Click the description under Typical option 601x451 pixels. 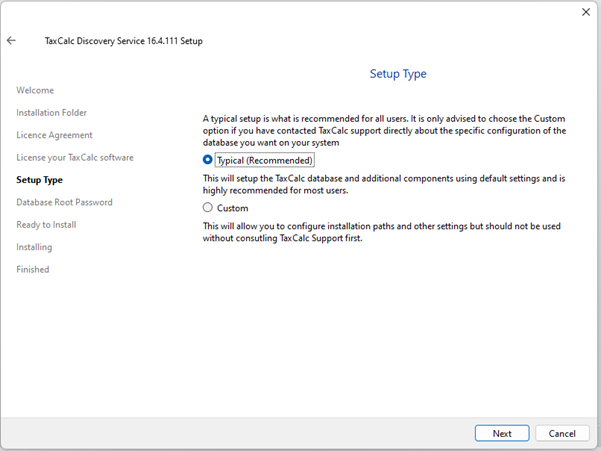[384, 184]
